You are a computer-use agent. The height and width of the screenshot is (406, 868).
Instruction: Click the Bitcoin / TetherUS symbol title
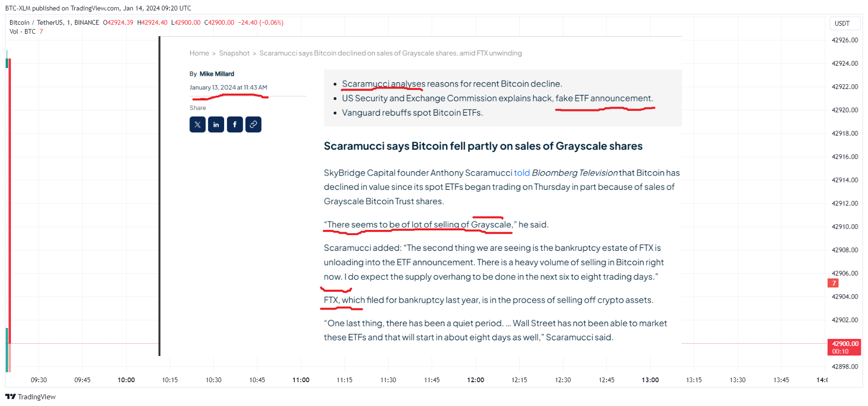pos(54,22)
